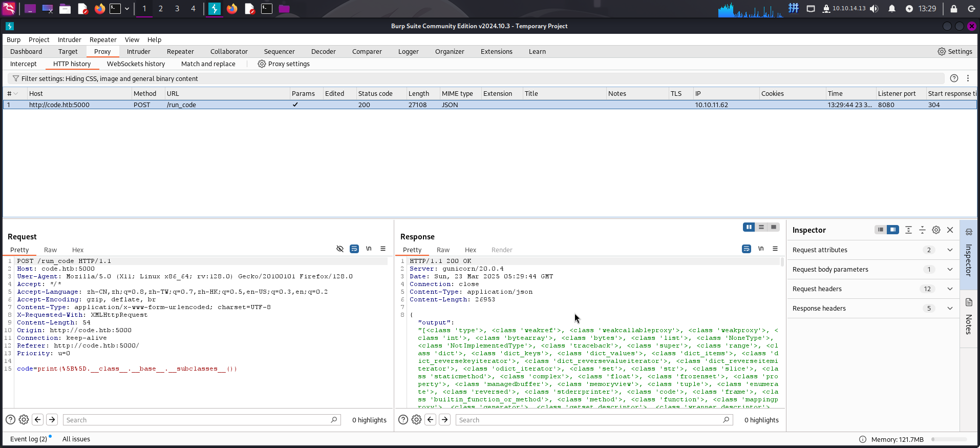
Task: Select the /run_code POST history row
Action: point(489,105)
